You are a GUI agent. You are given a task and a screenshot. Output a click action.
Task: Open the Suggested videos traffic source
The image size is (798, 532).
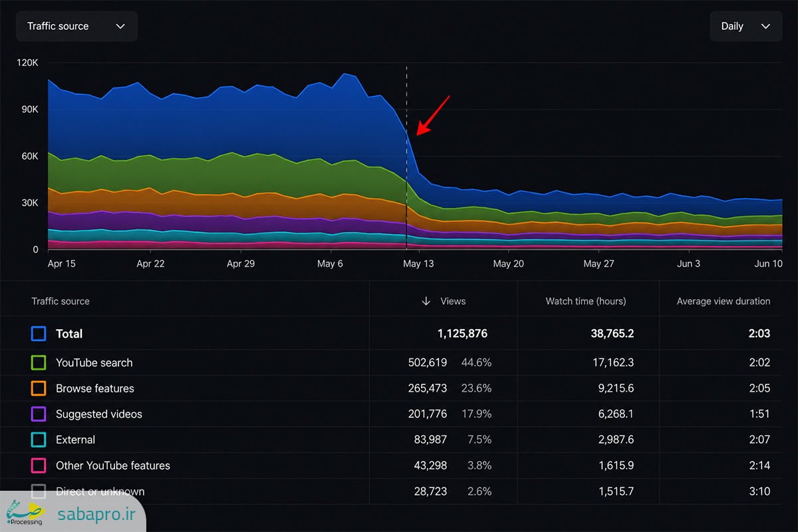coord(99,414)
